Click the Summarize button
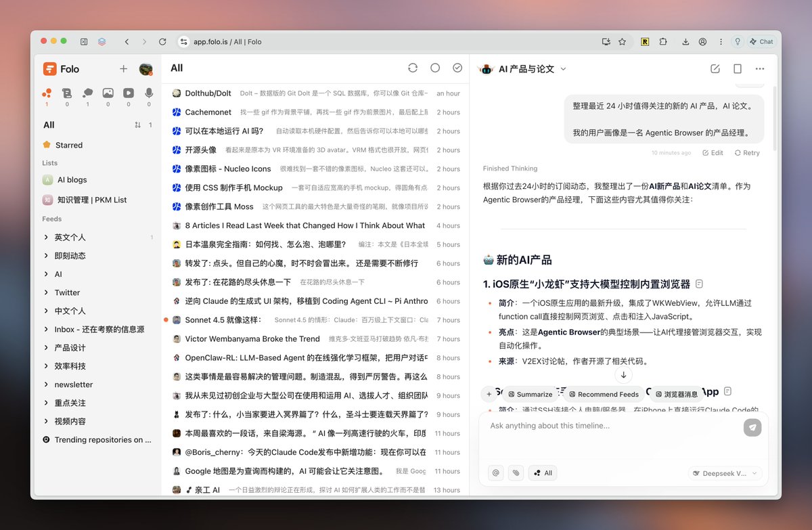This screenshot has width=812, height=530. pos(531,394)
